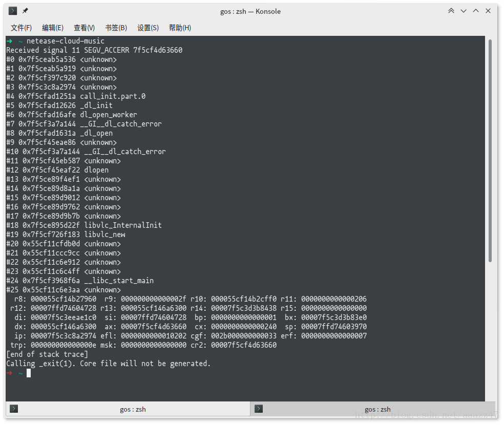Click stack frame #4 call_init.part.0
Viewport: 504px width, 425px height.
pyautogui.click(x=76, y=96)
